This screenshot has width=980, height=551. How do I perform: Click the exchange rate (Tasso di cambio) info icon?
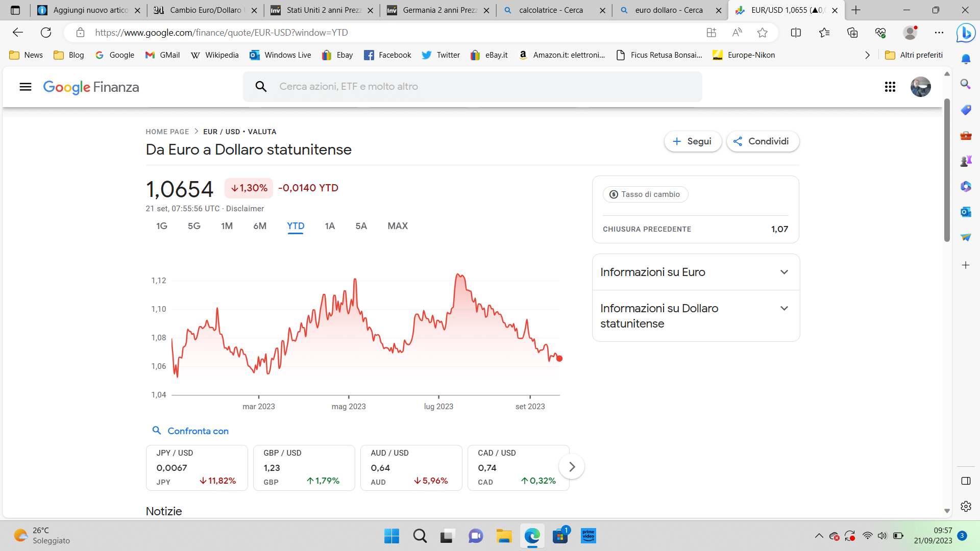coord(610,194)
